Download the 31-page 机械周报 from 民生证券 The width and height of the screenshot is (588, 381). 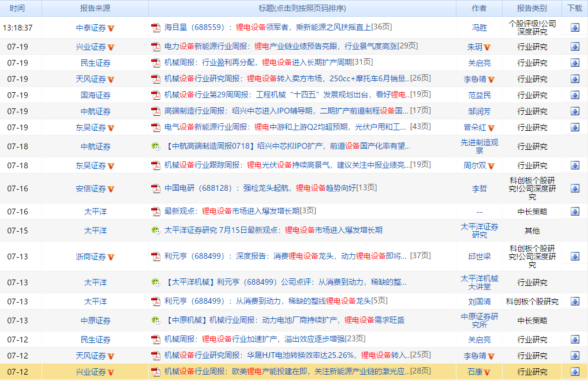(575, 63)
